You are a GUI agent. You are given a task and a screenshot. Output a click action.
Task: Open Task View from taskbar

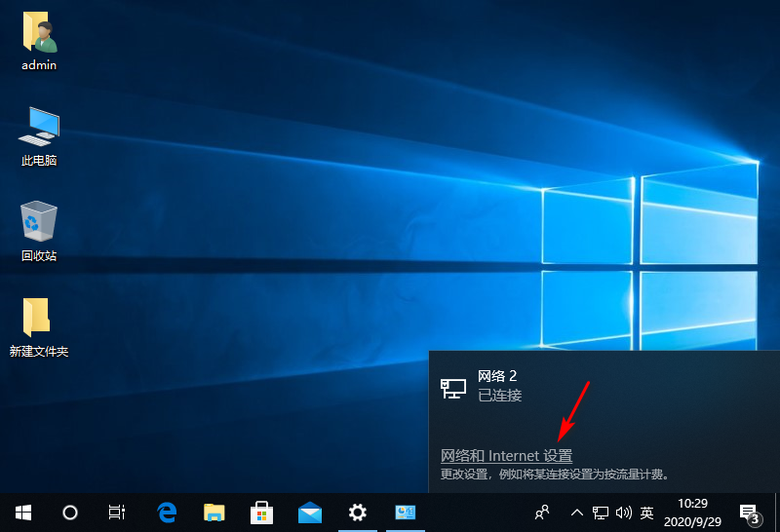(x=117, y=512)
